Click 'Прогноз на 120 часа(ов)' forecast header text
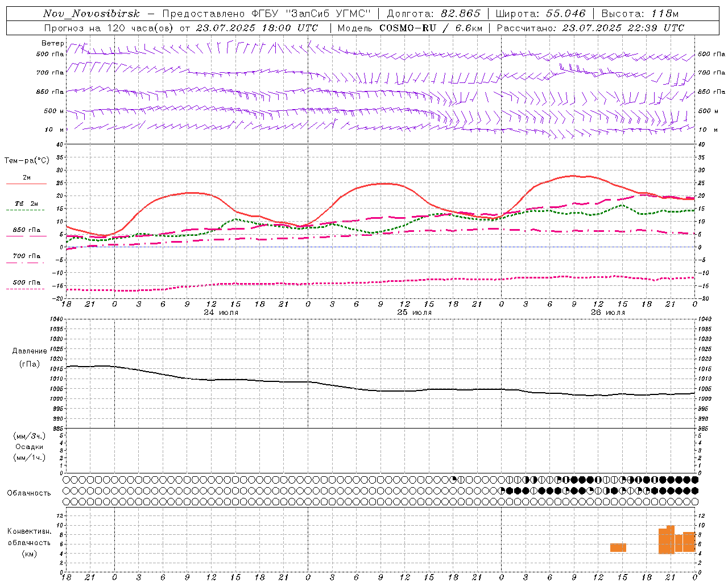 pos(109,28)
